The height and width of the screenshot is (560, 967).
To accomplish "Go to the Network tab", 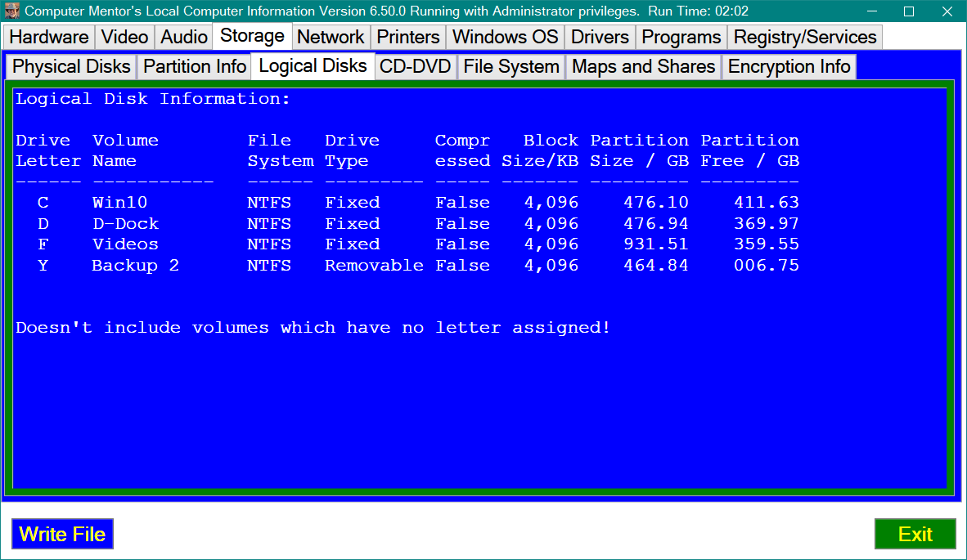I will point(331,38).
